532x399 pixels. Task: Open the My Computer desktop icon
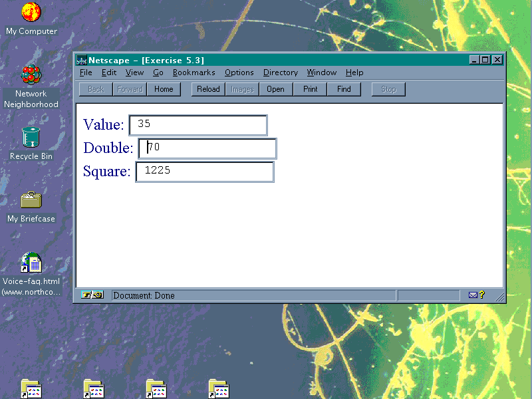[x=31, y=13]
